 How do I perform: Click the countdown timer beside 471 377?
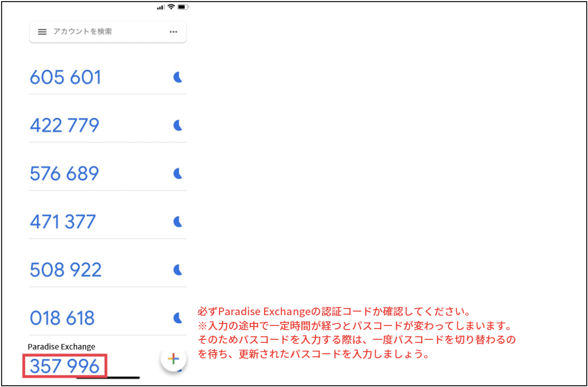pyautogui.click(x=178, y=222)
